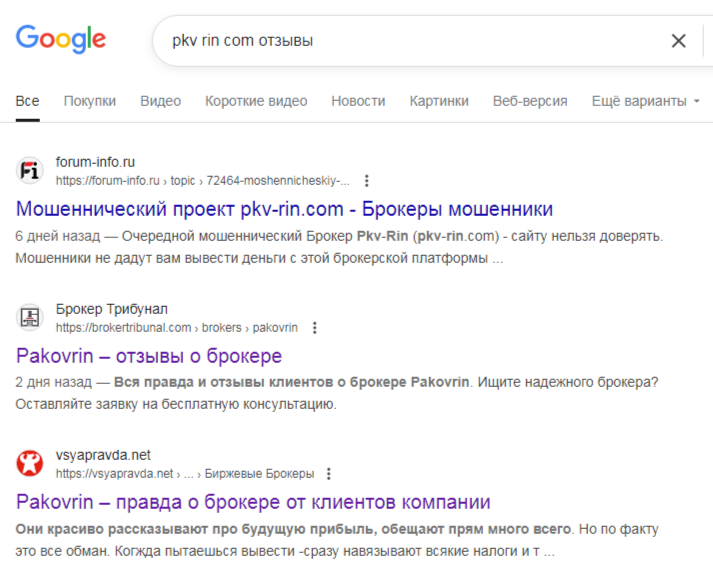Select the Картинки tab

(439, 101)
